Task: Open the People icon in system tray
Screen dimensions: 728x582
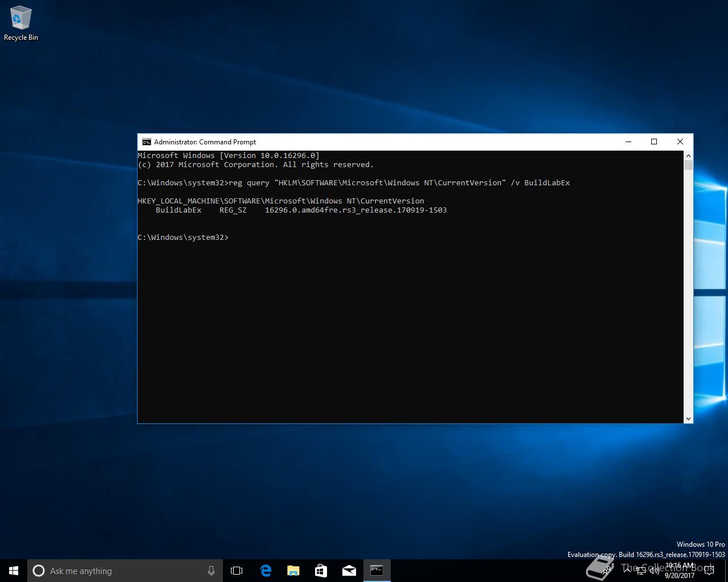Action: pyautogui.click(x=607, y=571)
